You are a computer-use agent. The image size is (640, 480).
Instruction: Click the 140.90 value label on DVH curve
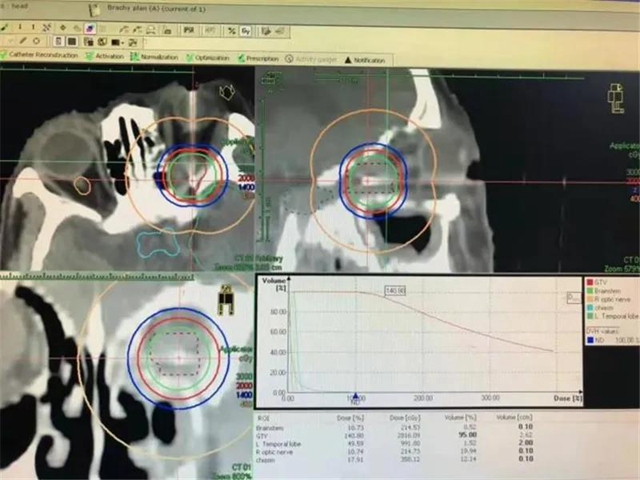(395, 291)
